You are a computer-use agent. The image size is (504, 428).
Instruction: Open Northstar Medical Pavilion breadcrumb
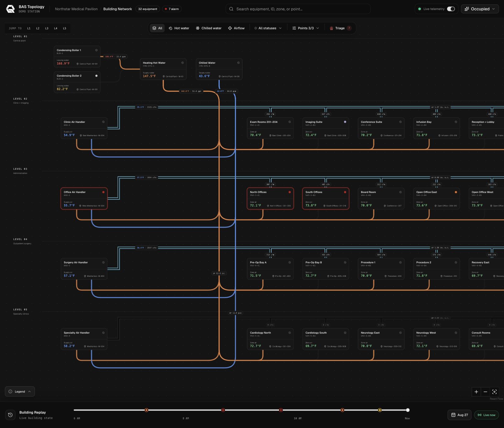[76, 9]
